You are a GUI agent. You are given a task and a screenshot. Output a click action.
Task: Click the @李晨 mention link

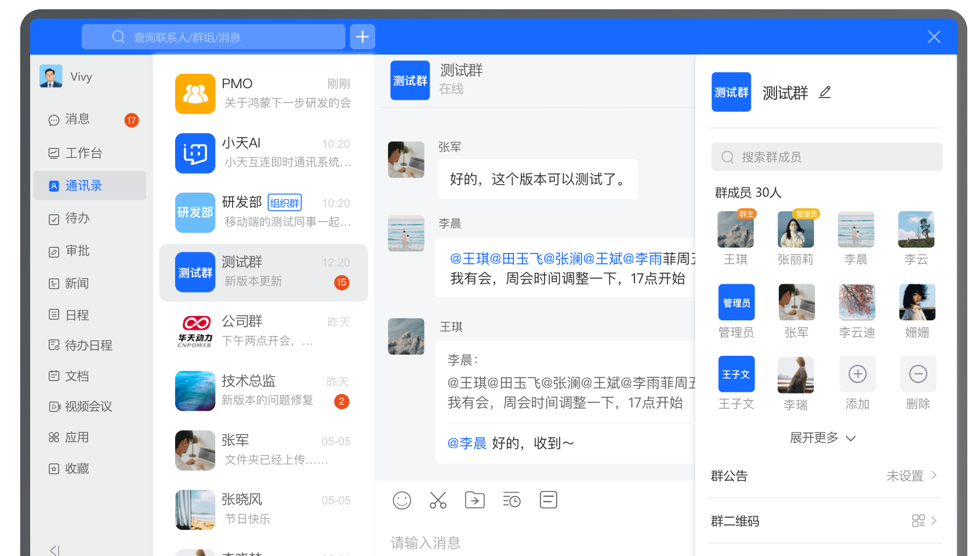pos(467,443)
